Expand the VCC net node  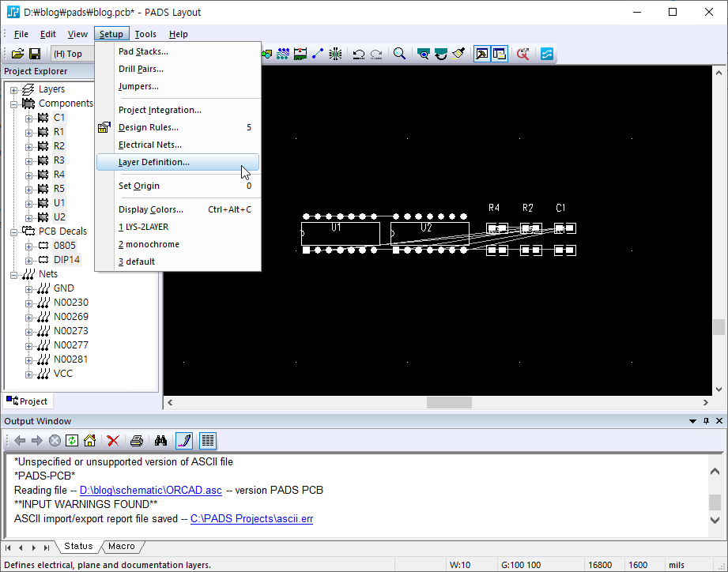coord(28,374)
